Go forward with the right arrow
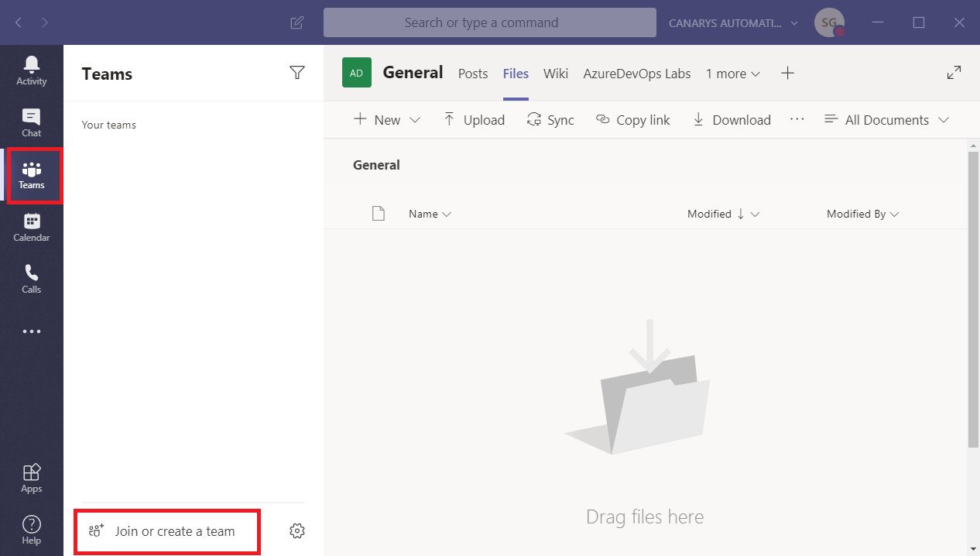Viewport: 980px width, 556px height. point(45,22)
